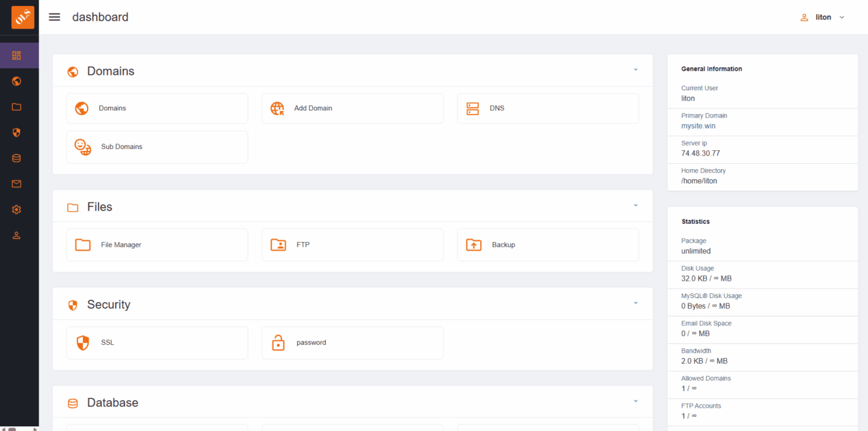Select the dashboard grid icon in sidebar
Viewport: 868px width, 431px height.
(x=16, y=55)
